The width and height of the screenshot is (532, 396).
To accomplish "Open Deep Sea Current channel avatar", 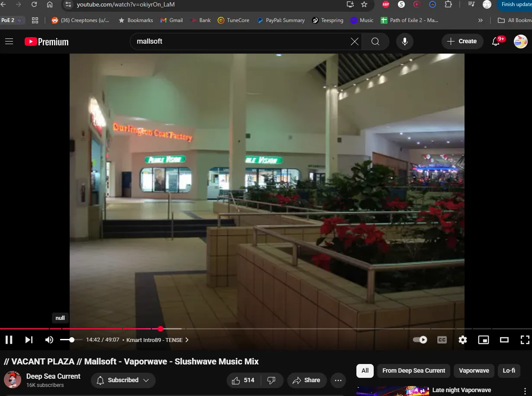I will pos(13,380).
